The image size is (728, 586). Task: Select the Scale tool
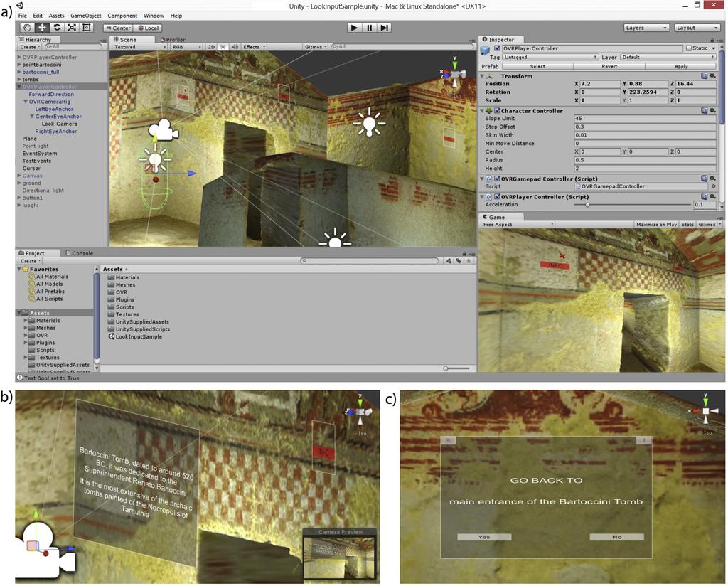point(72,28)
